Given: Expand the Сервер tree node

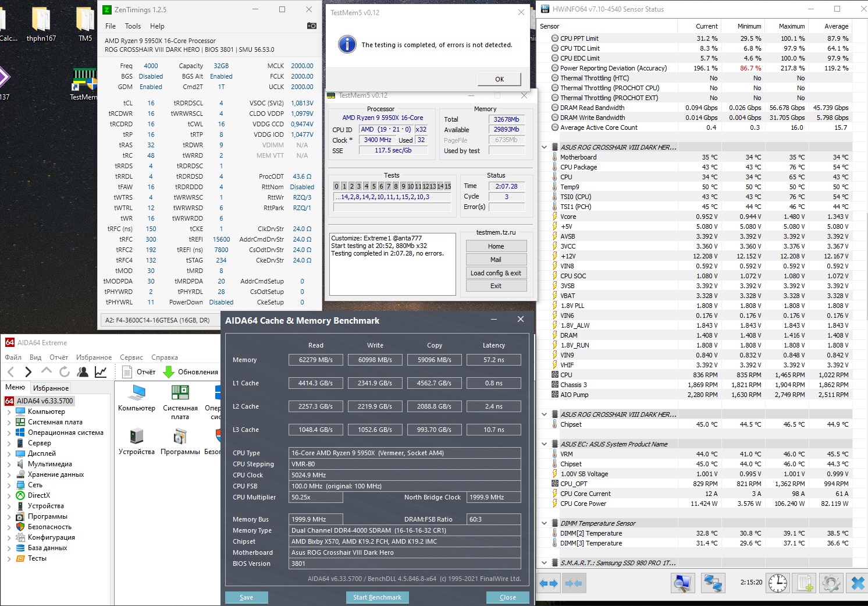Looking at the screenshot, I should click(9, 443).
